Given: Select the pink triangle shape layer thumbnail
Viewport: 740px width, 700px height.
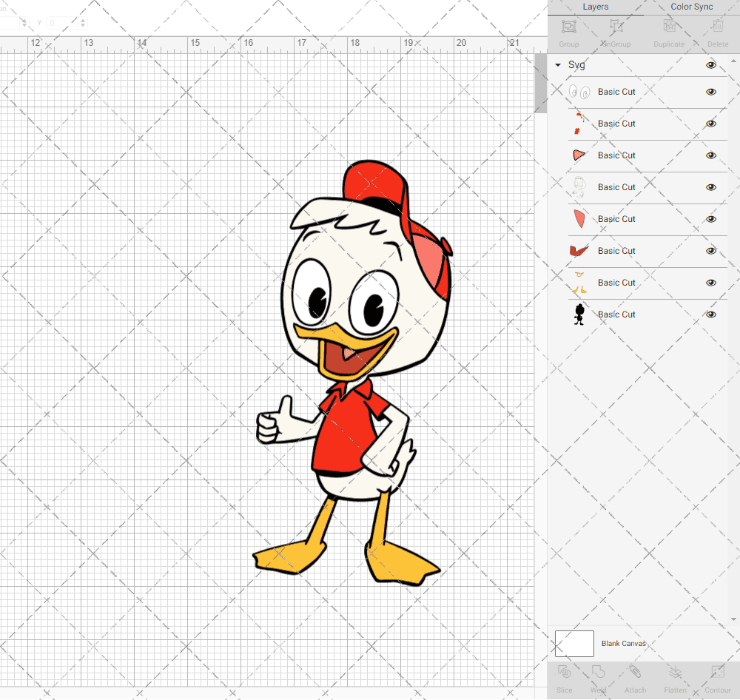Looking at the screenshot, I should [x=579, y=155].
